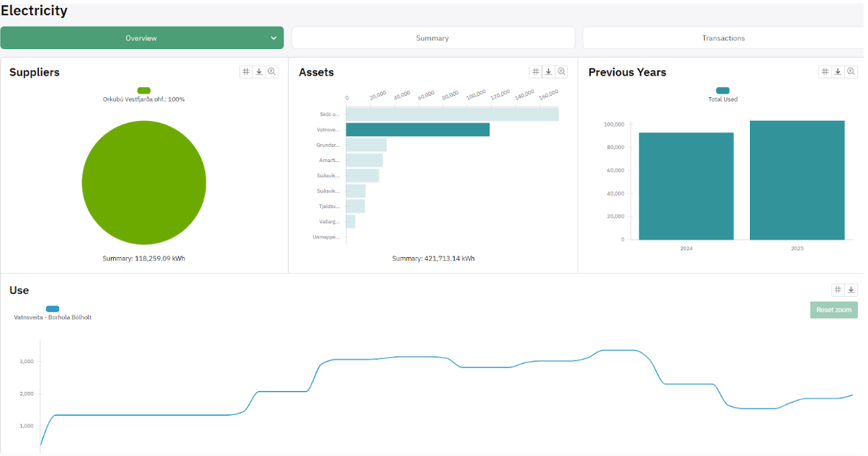Click the Total Used legend label
This screenshot has width=868, height=456.
[x=723, y=99]
